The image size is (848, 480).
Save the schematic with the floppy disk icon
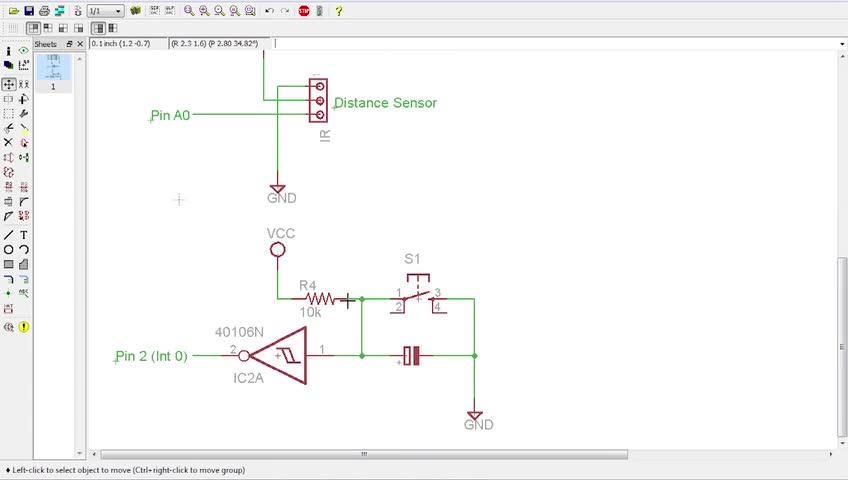(x=29, y=11)
